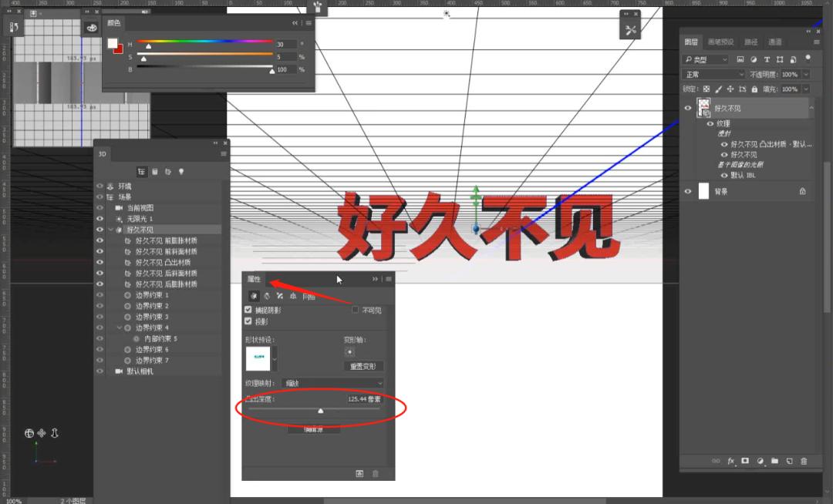Toggle visibility of 好久不见 凸出材质 in 3D panel
833x504 pixels.
click(99, 262)
